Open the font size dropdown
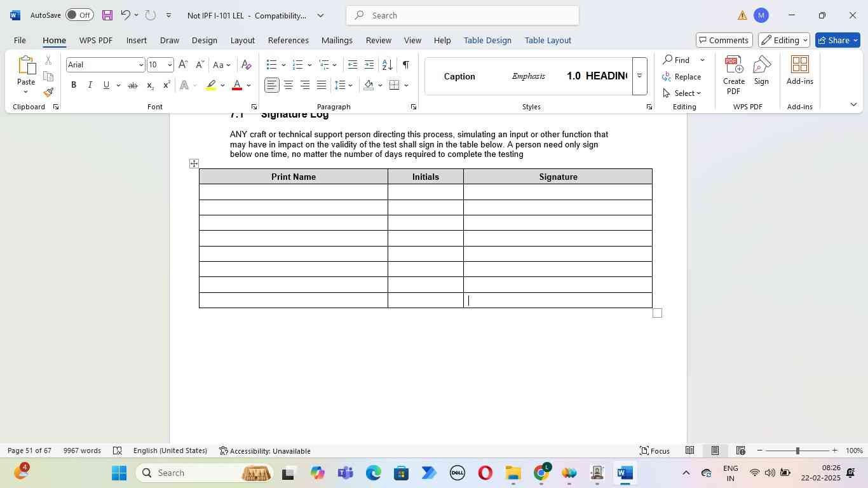The image size is (868, 488). click(170, 65)
